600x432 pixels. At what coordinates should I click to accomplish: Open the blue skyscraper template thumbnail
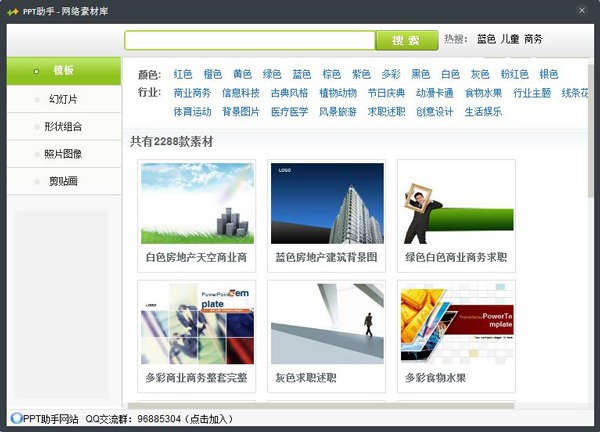(327, 203)
